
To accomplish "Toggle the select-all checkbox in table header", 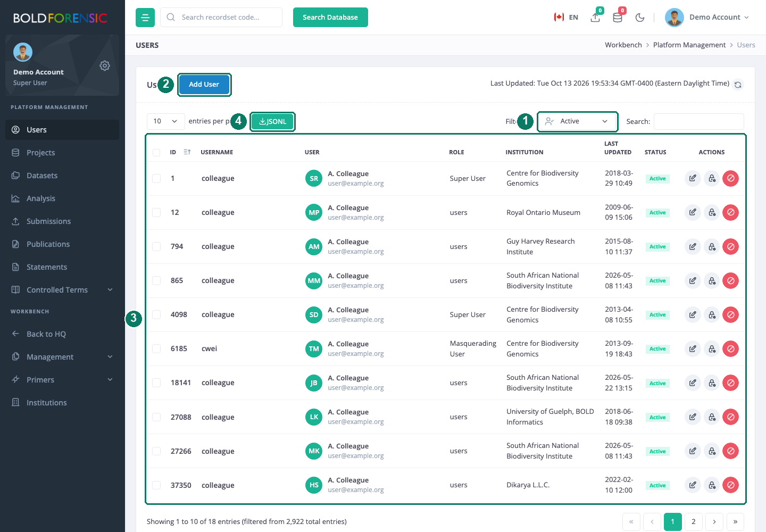I will pos(156,153).
